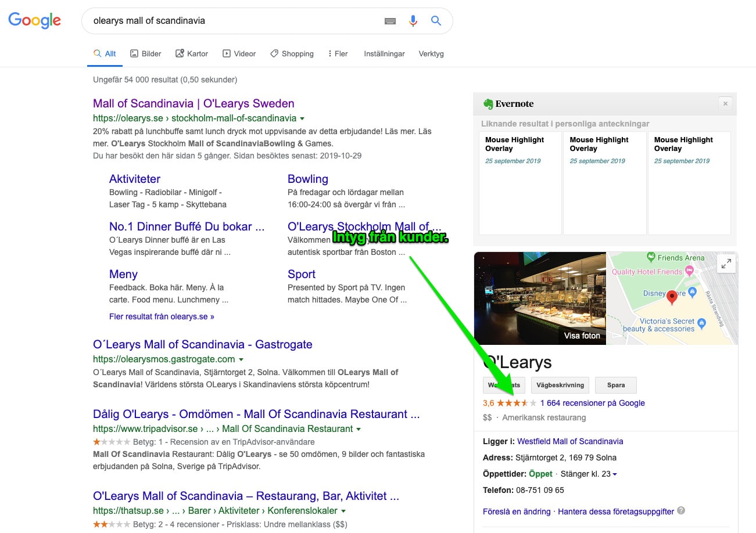The image size is (756, 533).
Task: Select Victoria's Secret marker on map
Action: point(701,323)
